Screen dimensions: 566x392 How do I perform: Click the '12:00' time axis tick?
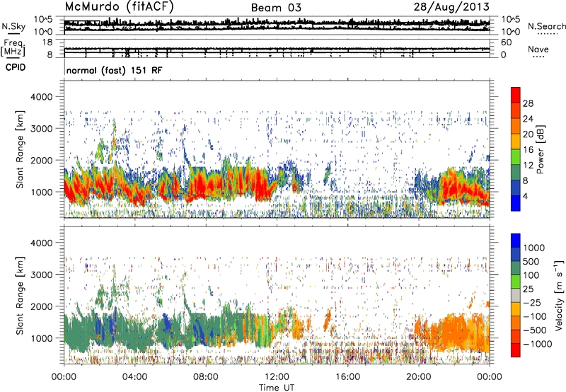[x=277, y=377]
